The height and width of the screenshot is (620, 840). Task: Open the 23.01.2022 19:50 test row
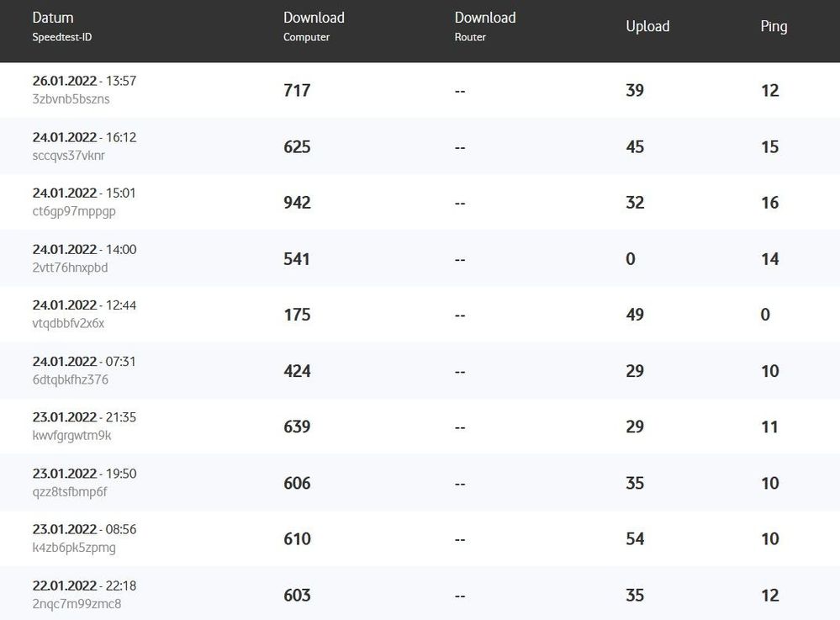(84, 474)
